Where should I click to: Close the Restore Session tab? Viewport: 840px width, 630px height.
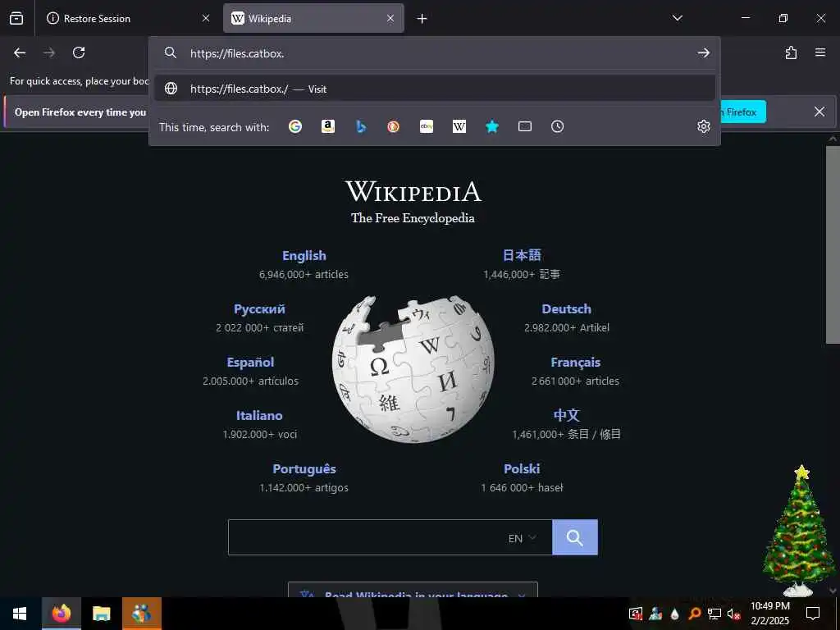point(206,18)
